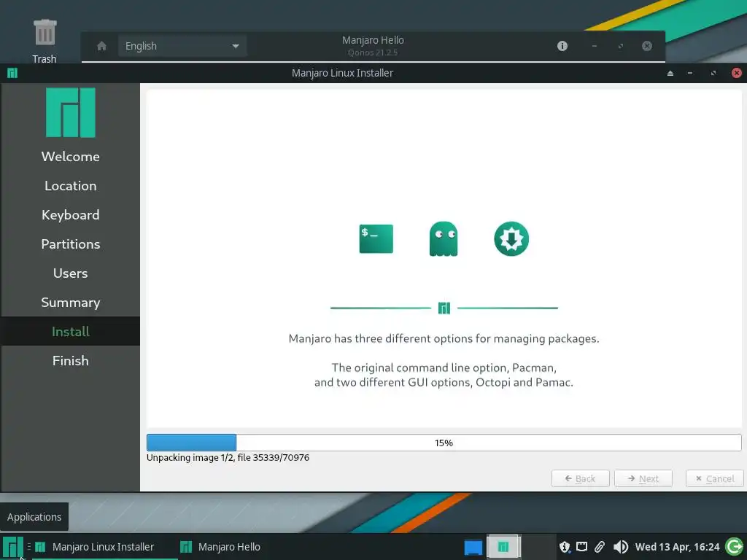Image resolution: width=747 pixels, height=560 pixels.
Task: Click the Manjaro icon in installer title bar
Action: tap(12, 73)
